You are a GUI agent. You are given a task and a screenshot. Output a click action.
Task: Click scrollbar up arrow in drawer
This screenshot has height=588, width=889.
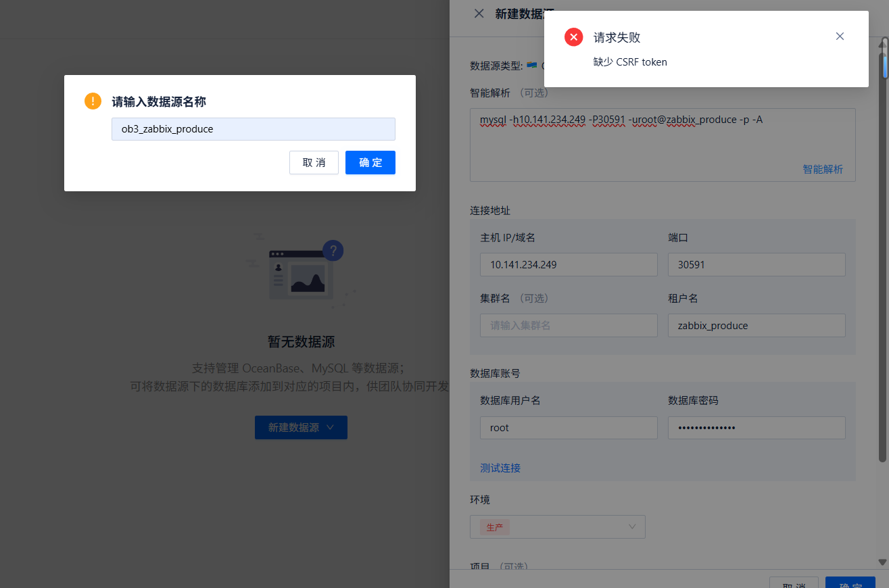[882, 44]
